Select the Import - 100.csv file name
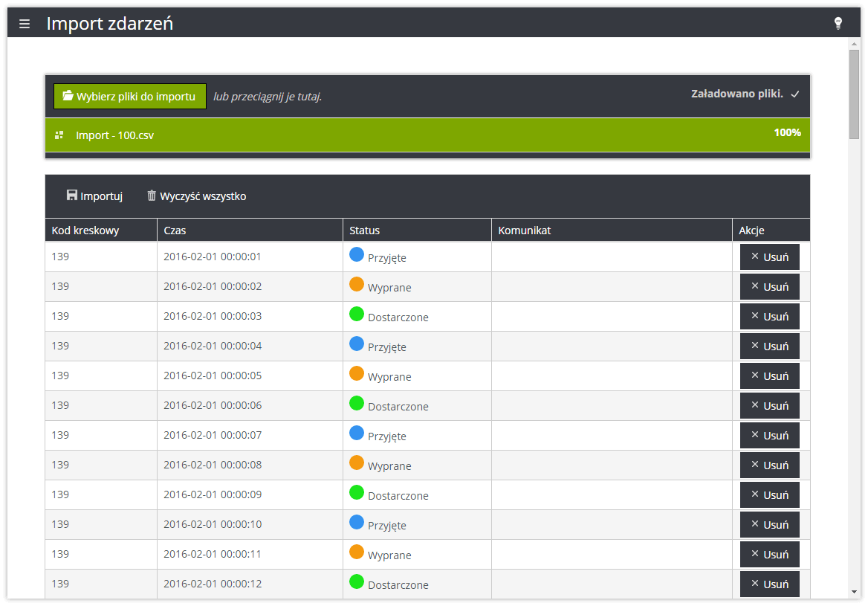 click(x=114, y=135)
